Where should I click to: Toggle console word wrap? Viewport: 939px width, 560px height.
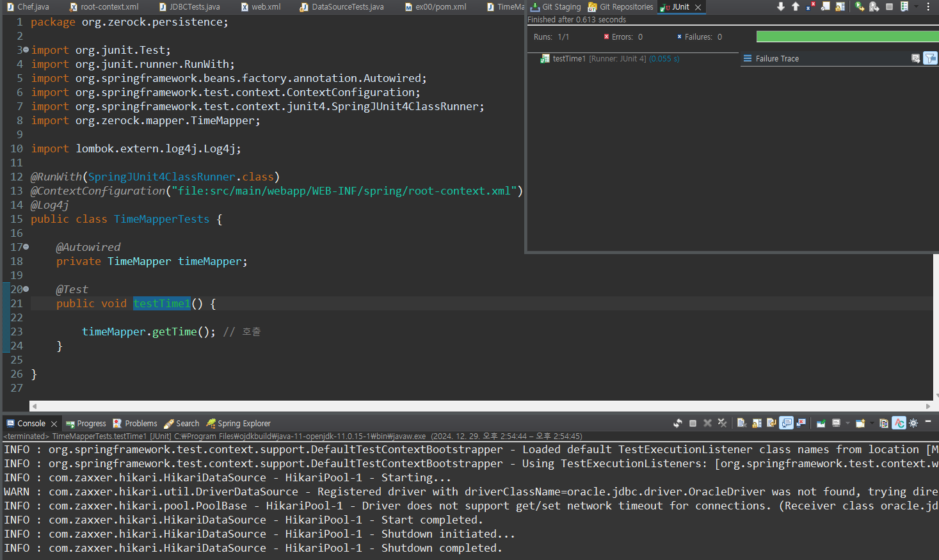pos(771,423)
